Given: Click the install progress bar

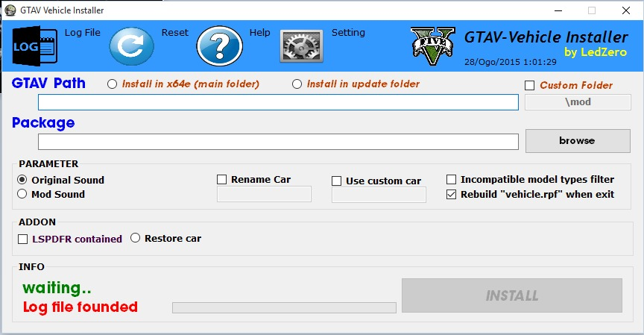Looking at the screenshot, I should pos(284,307).
